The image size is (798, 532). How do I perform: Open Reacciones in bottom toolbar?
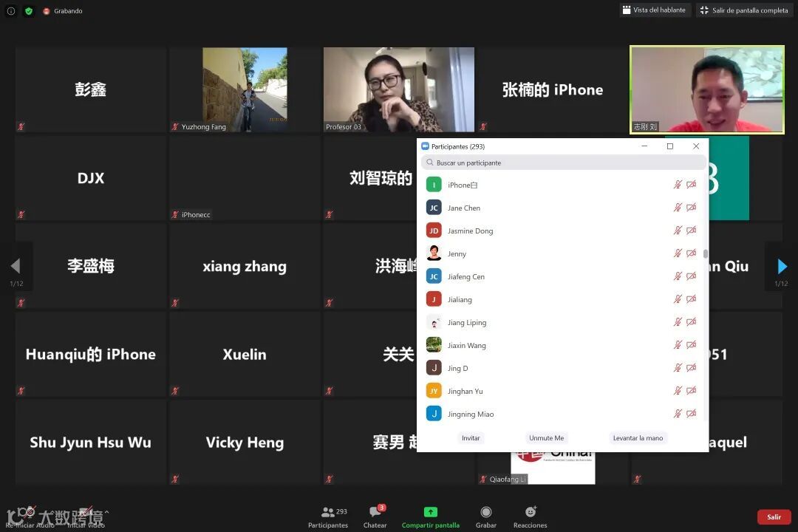tap(531, 517)
